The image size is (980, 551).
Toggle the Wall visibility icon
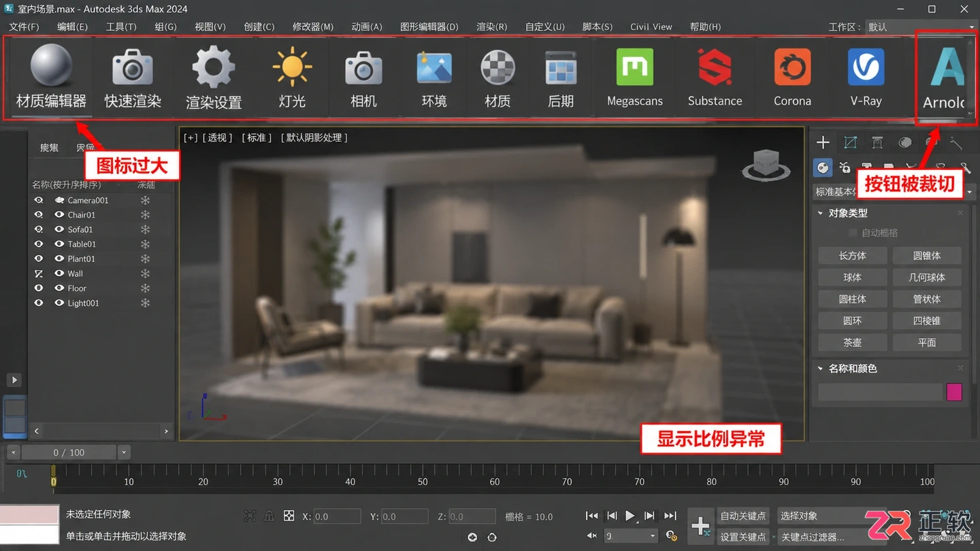[x=39, y=273]
